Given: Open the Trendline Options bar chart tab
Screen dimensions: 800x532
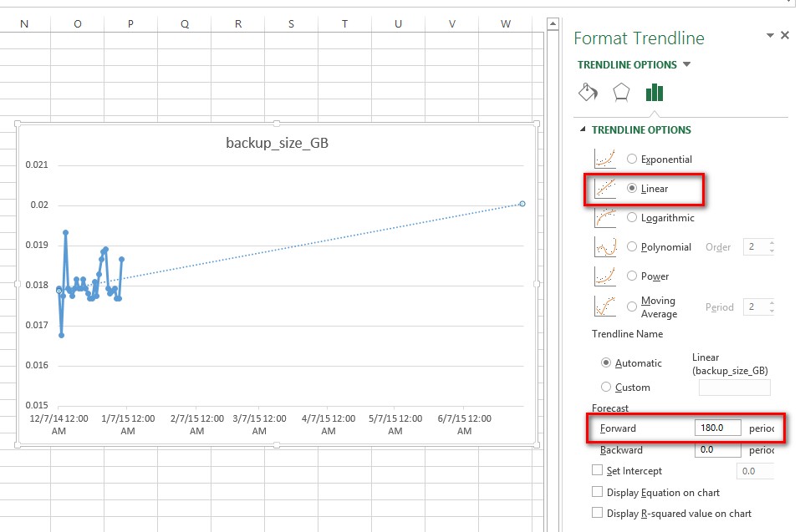Looking at the screenshot, I should pos(654,93).
